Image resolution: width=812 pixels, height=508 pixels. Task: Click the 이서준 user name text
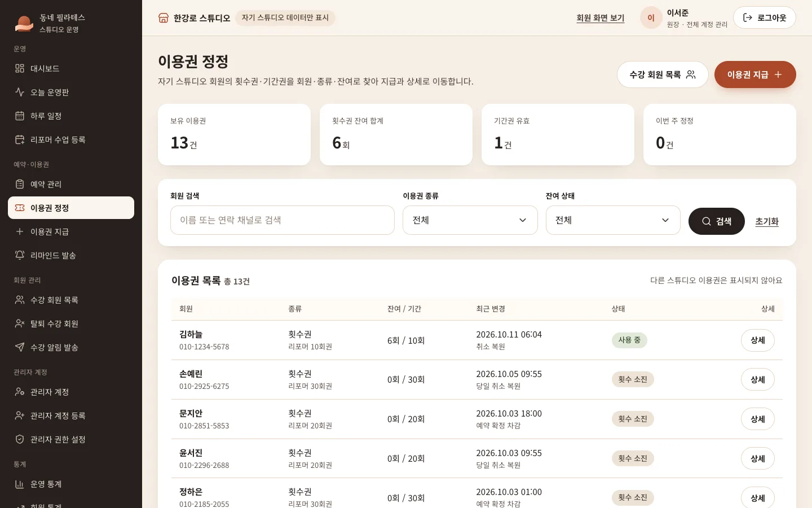678,12
